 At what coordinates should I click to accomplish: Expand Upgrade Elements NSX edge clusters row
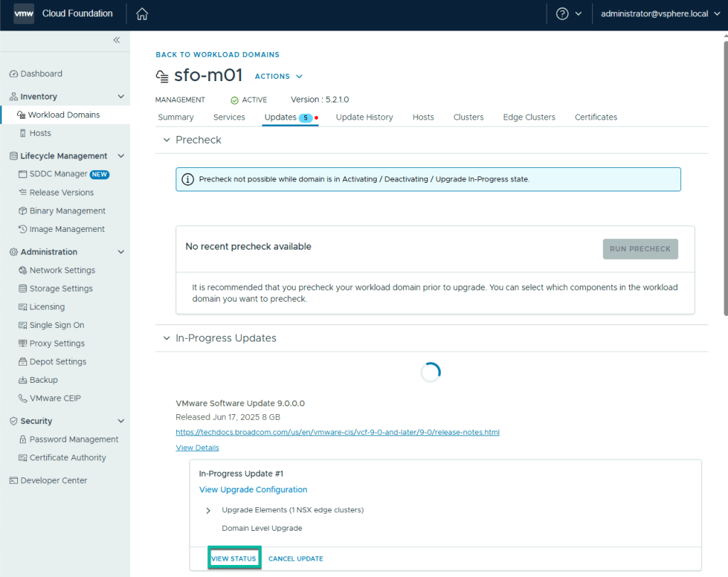[x=208, y=511]
